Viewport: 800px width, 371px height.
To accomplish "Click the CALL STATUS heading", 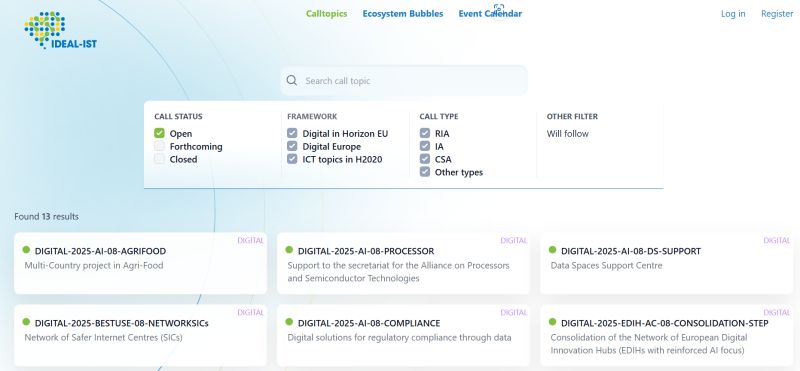I will click(178, 116).
